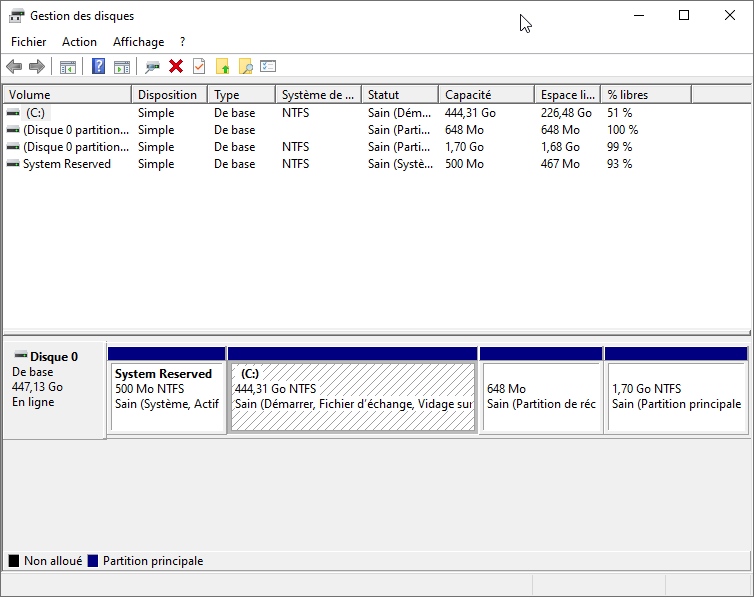Screen dimensions: 754x597
Task: Click the magnifier search icon in the toolbar
Action: 245,67
